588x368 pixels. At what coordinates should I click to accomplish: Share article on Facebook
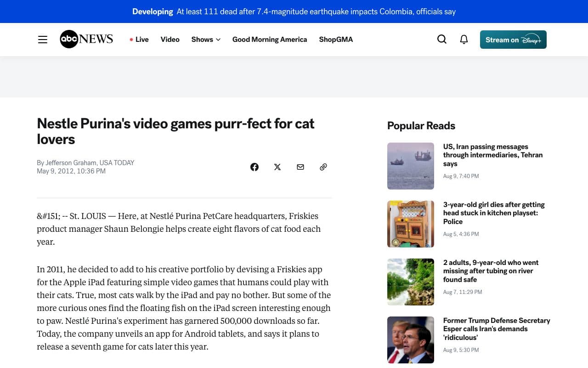click(x=254, y=167)
